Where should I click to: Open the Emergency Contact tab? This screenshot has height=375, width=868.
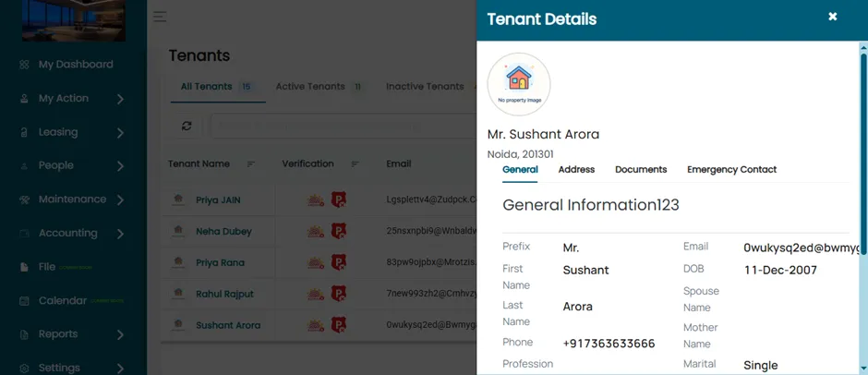(732, 170)
